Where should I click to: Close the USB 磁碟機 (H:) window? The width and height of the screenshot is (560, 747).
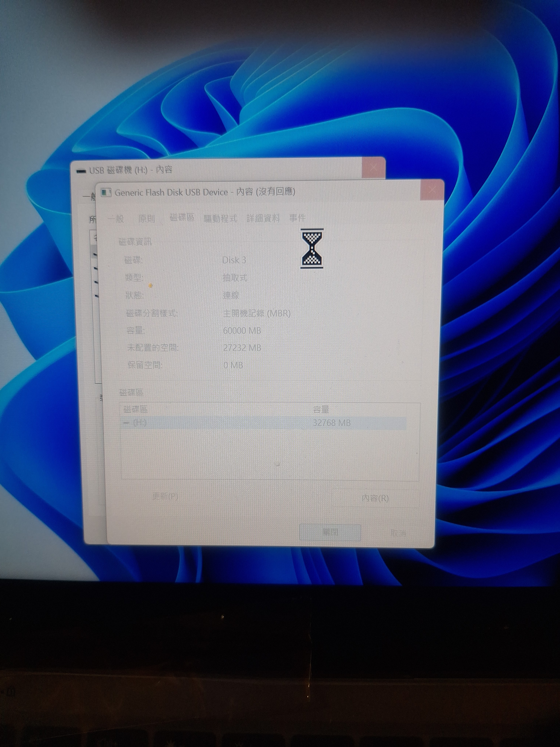pyautogui.click(x=373, y=167)
